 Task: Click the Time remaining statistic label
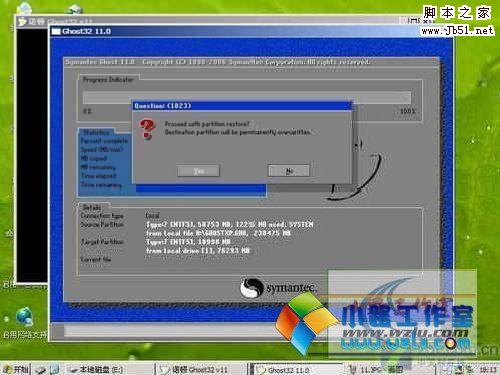click(101, 184)
